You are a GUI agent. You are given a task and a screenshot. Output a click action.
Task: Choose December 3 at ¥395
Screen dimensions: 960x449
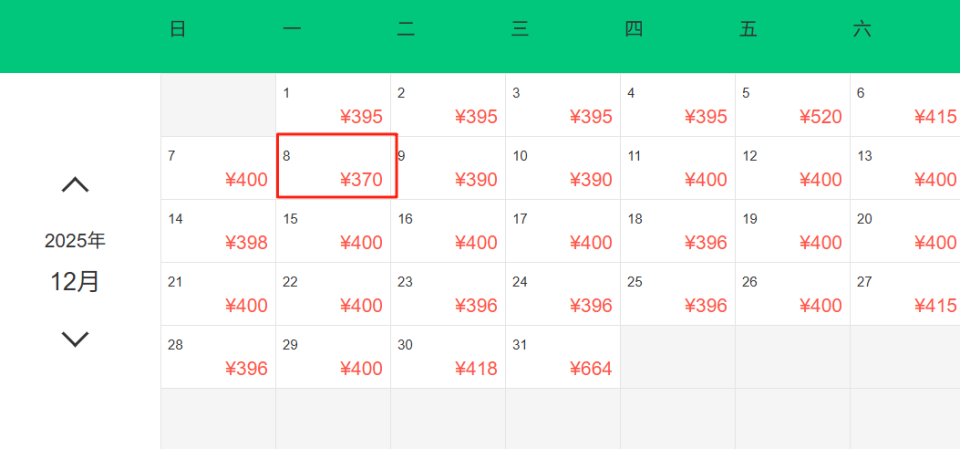pyautogui.click(x=562, y=105)
